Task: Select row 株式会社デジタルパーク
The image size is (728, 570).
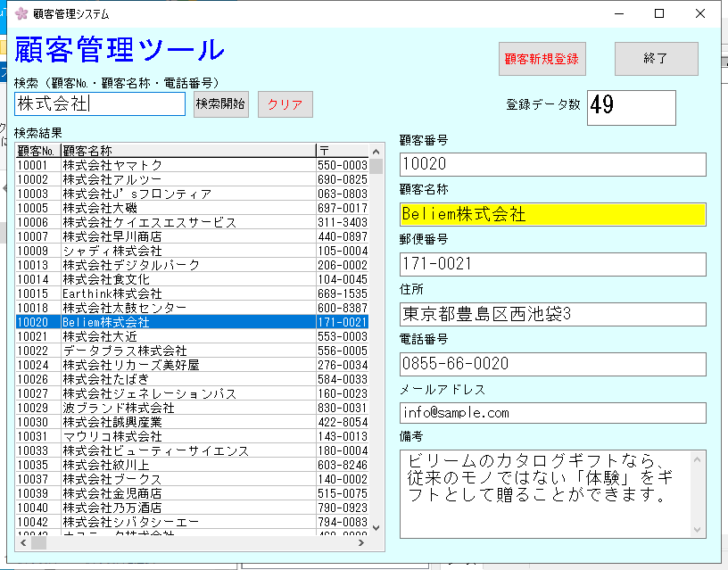Action: click(192, 265)
